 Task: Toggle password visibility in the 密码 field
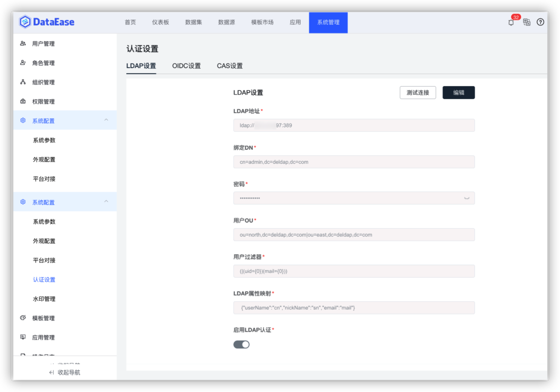point(466,198)
